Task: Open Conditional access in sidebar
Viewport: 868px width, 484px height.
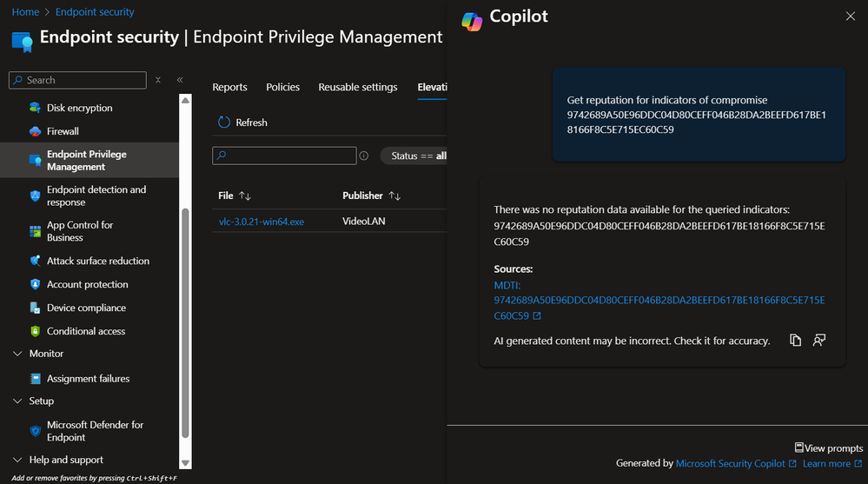Action: (86, 331)
